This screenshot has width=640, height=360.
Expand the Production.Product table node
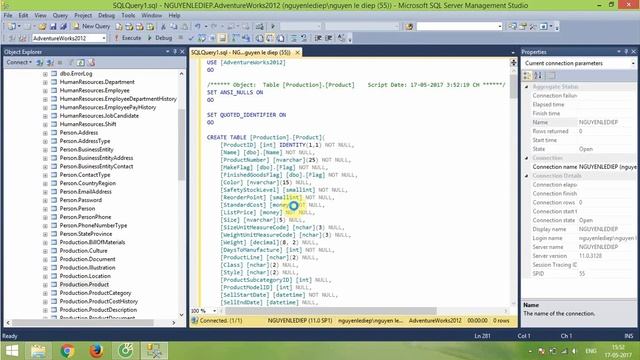point(45,284)
